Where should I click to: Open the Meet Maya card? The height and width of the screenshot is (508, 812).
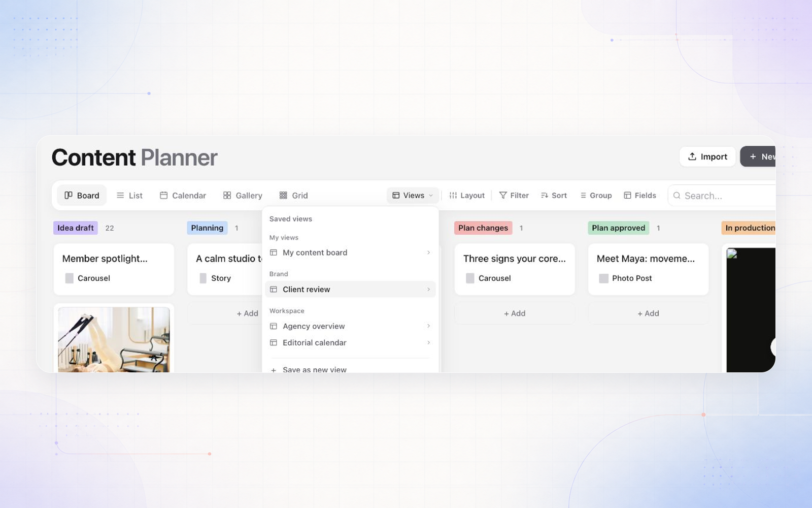[x=648, y=269]
